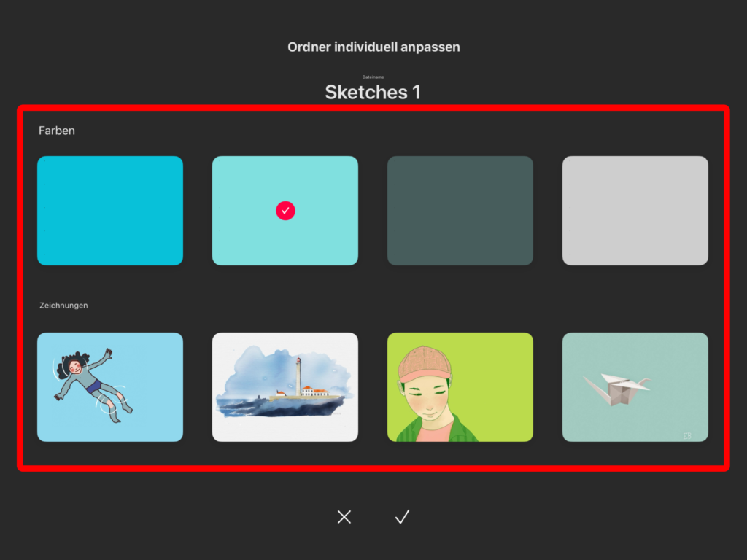The image size is (747, 560).
Task: Click the Farben section heading
Action: [57, 131]
